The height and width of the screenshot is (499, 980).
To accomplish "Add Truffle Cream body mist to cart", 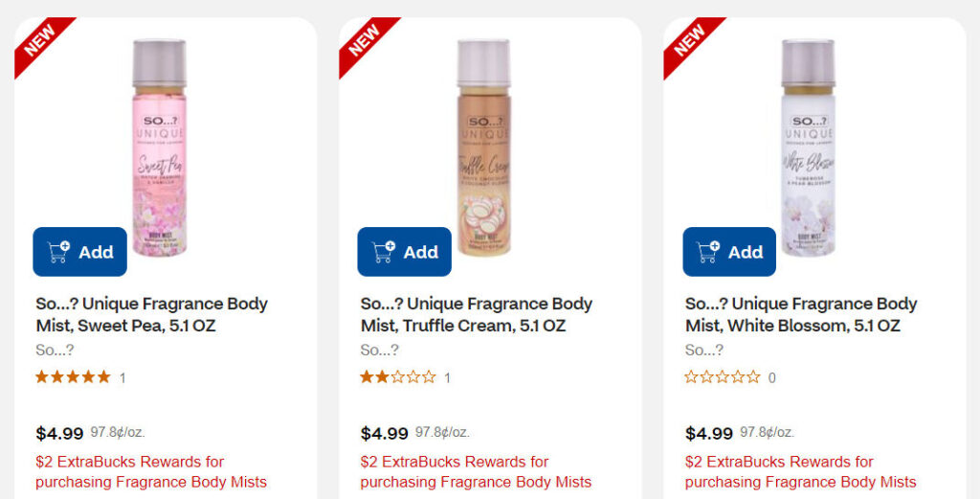I will (x=405, y=252).
